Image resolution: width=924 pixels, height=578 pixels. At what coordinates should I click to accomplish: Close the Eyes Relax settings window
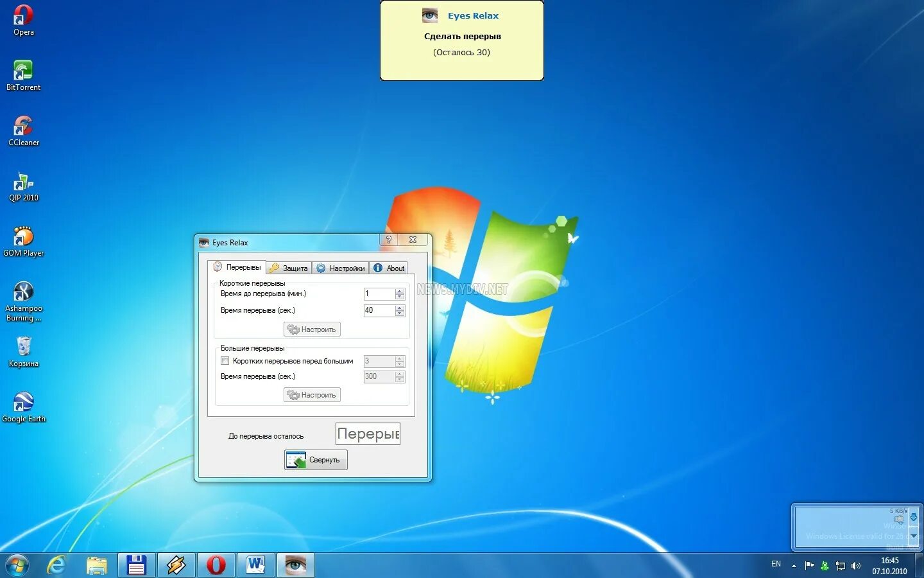(x=413, y=240)
